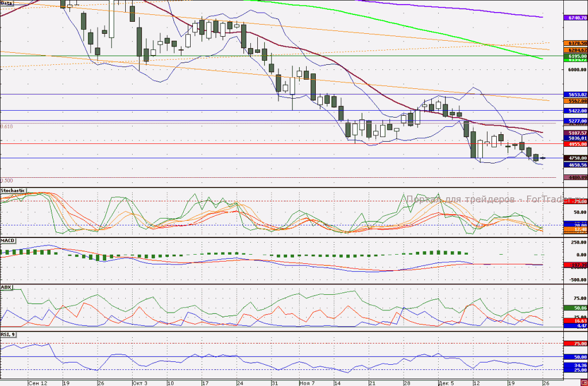Image resolution: width=588 pixels, height=386 pixels.
Task: Select the Data panel label
Action: (7, 3)
